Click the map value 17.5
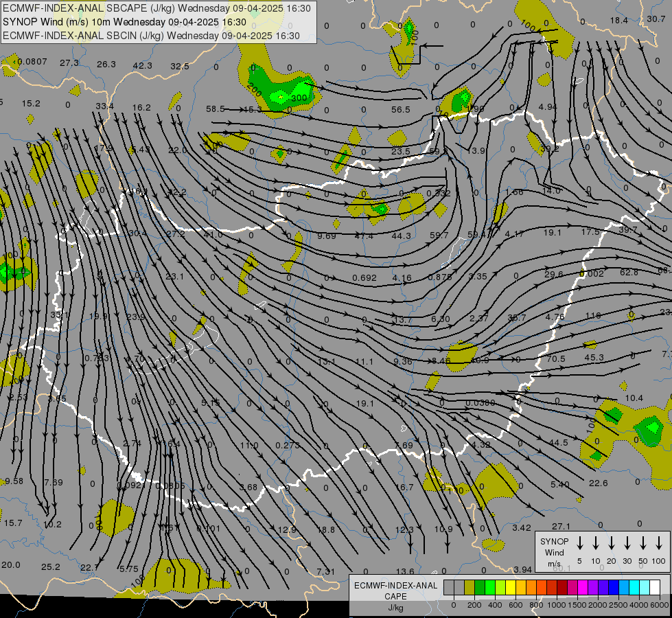Viewport: 672px width, 618px height. click(x=590, y=231)
